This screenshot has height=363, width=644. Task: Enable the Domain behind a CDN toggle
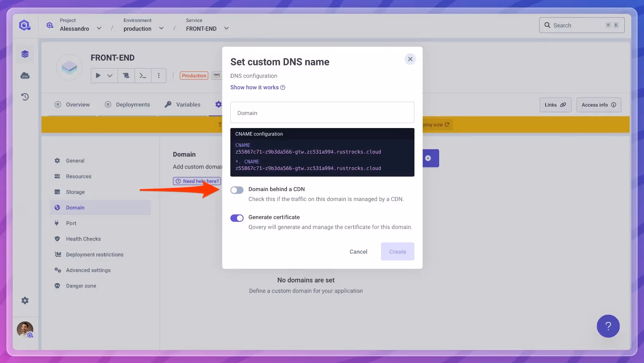click(237, 190)
